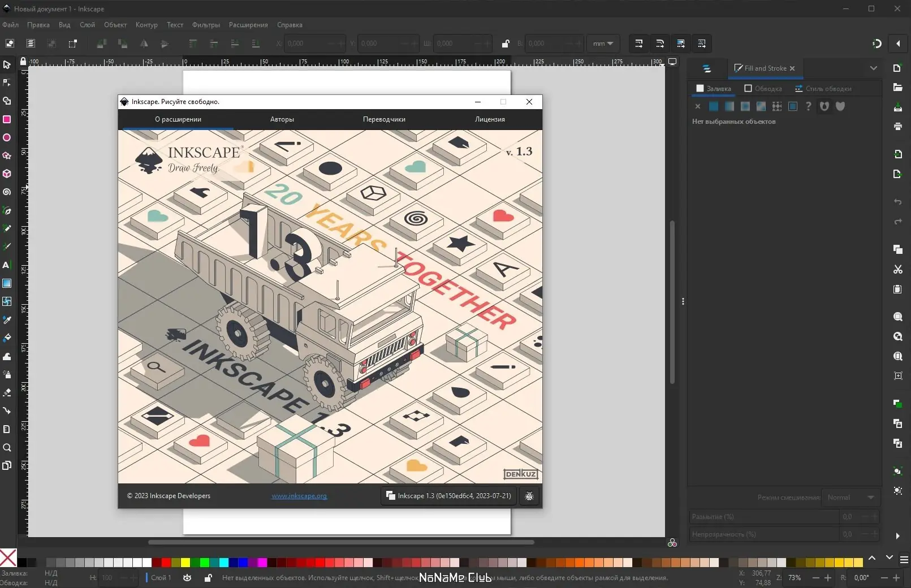Click the Print document icon

coord(897,126)
